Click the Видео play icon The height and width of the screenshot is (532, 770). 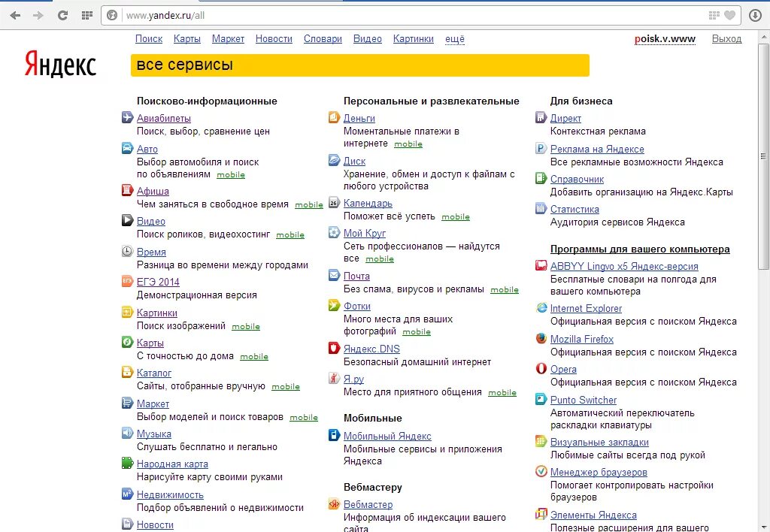pos(127,220)
